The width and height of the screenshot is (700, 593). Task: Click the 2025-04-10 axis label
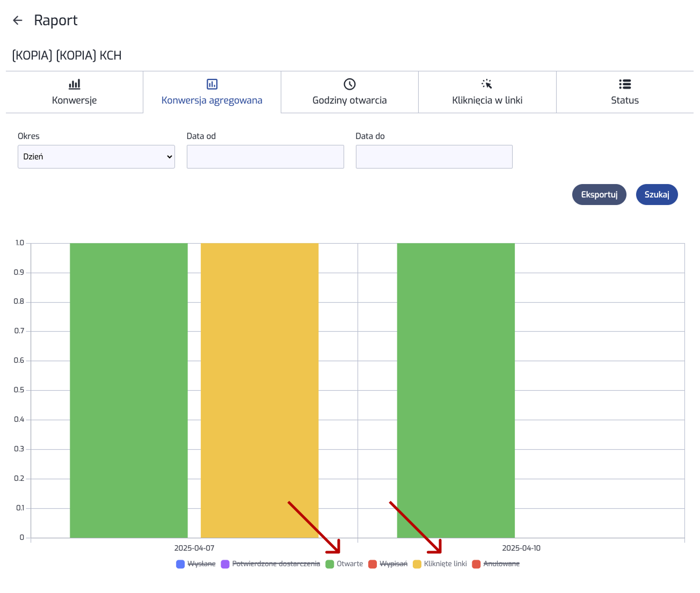click(521, 548)
